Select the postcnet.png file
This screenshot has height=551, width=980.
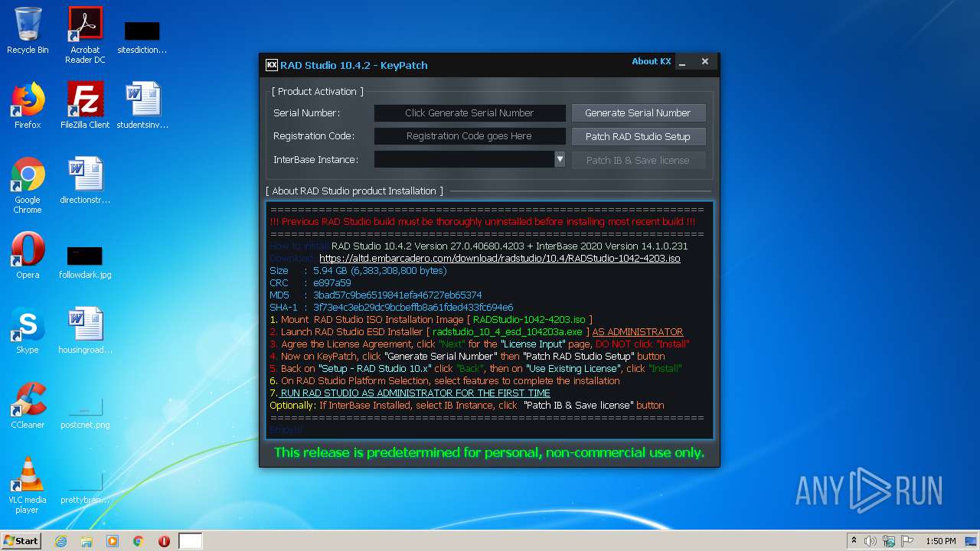[x=85, y=413]
